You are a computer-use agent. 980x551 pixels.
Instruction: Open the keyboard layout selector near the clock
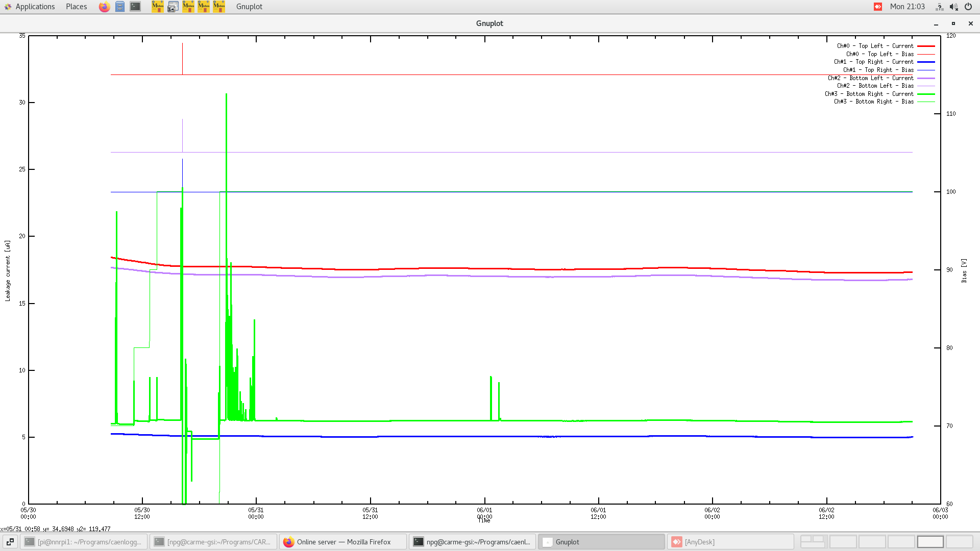(x=939, y=7)
